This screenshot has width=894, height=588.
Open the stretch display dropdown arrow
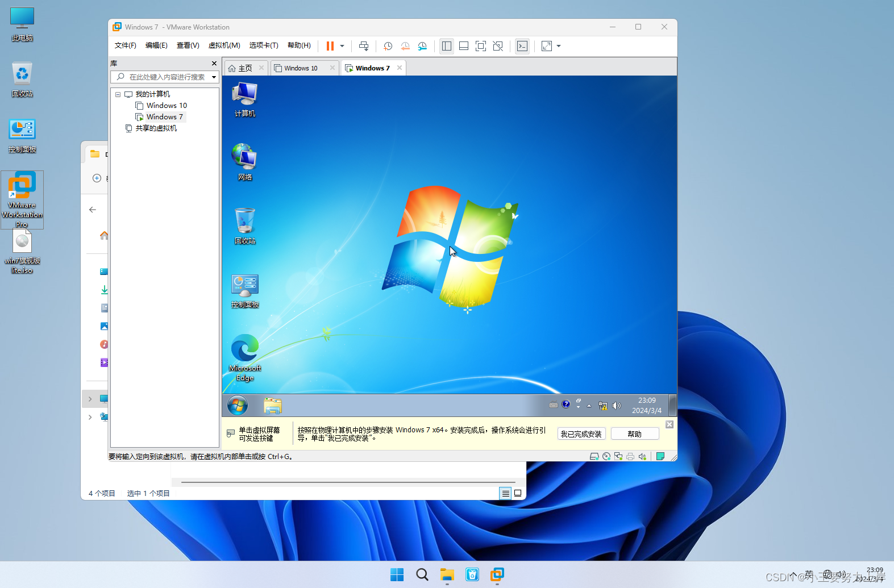click(x=559, y=46)
